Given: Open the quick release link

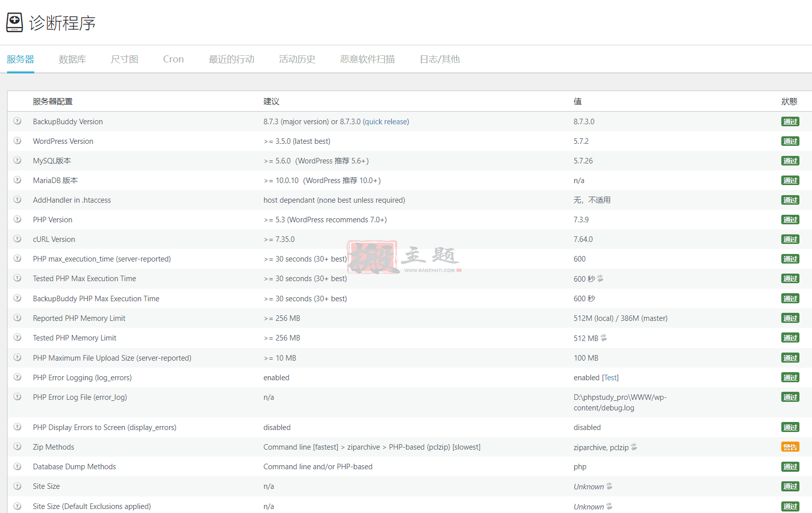Looking at the screenshot, I should pos(386,122).
